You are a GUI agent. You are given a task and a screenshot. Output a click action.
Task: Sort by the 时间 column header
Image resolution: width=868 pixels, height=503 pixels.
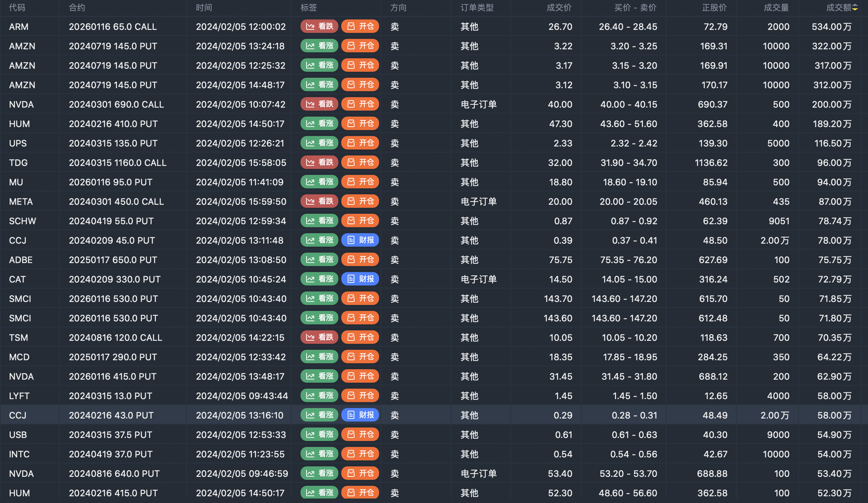tap(204, 8)
